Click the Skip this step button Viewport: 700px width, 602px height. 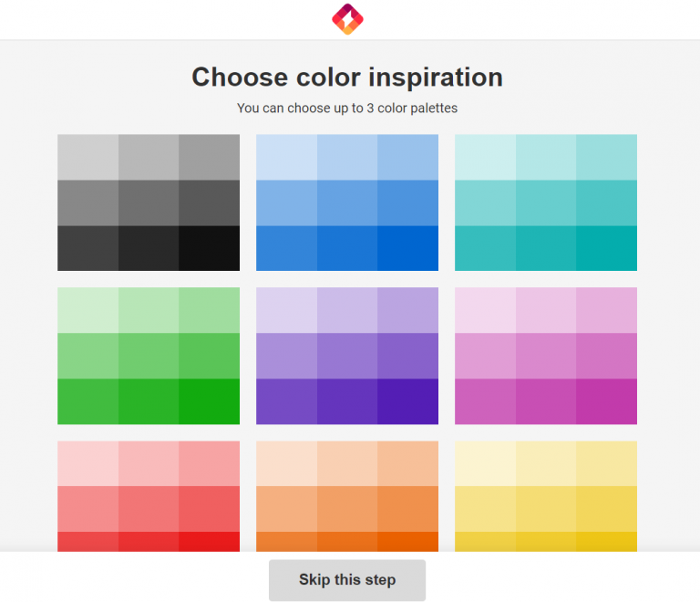pos(347,580)
